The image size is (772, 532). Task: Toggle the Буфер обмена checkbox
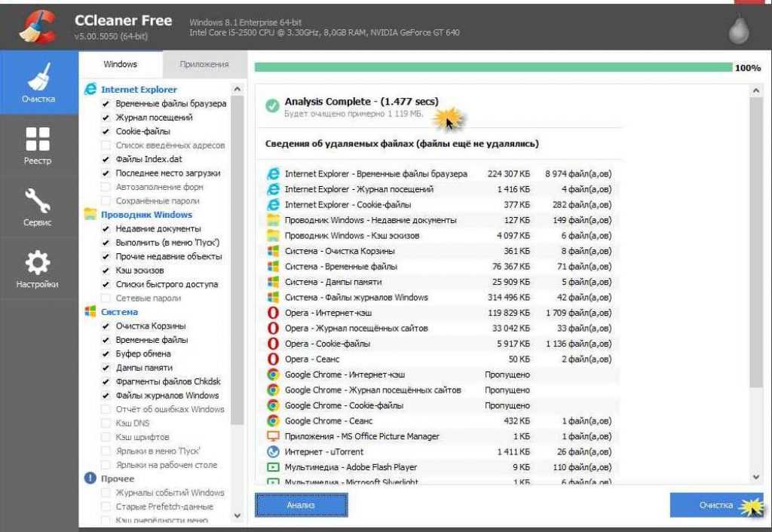click(x=106, y=353)
